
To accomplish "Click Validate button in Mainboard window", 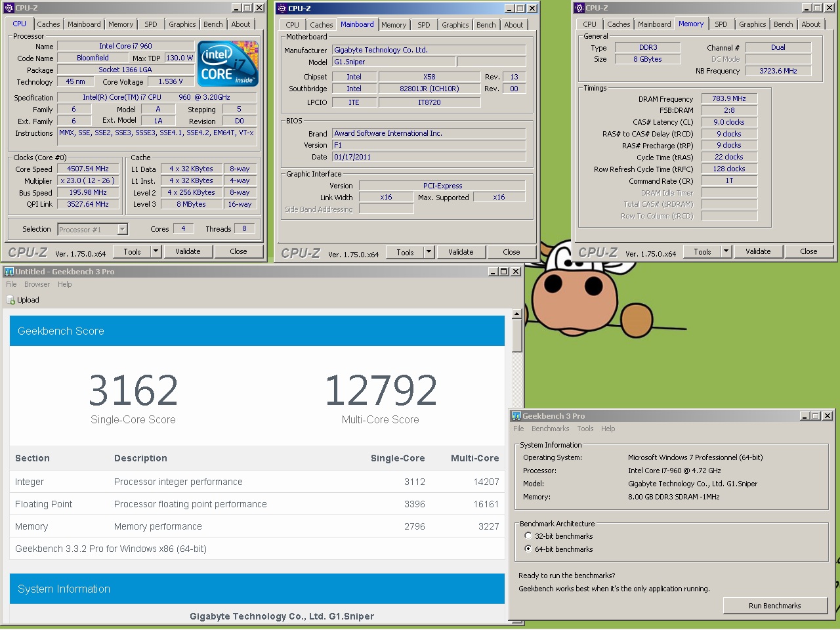I will [461, 252].
